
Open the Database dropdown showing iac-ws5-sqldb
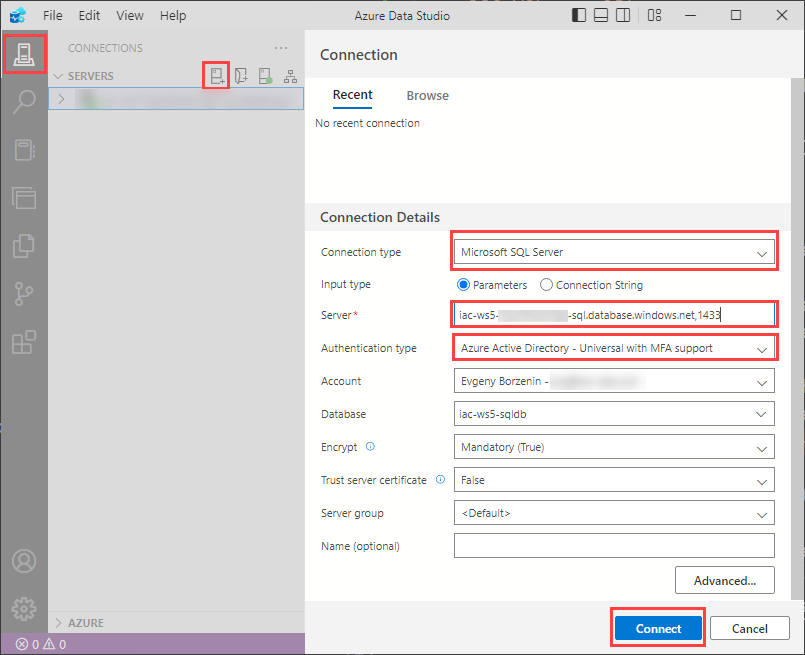point(614,414)
